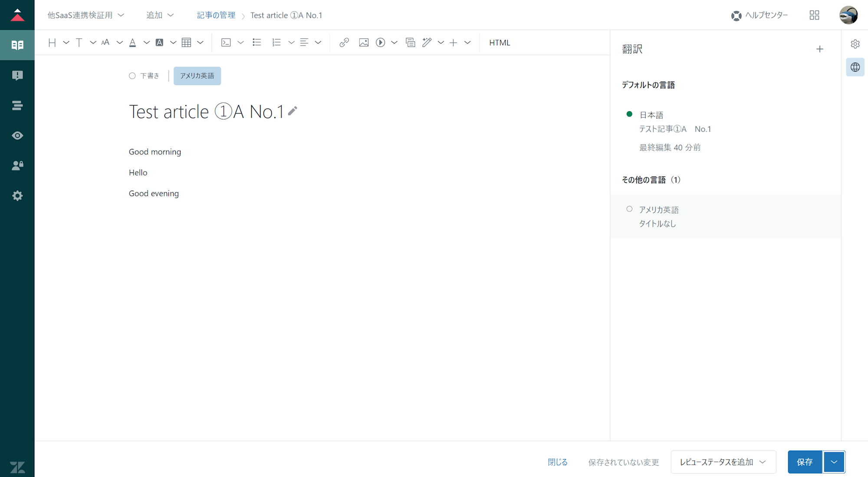The height and width of the screenshot is (477, 868).
Task: Click the アメリカ英語 language tag
Action: pyautogui.click(x=197, y=76)
